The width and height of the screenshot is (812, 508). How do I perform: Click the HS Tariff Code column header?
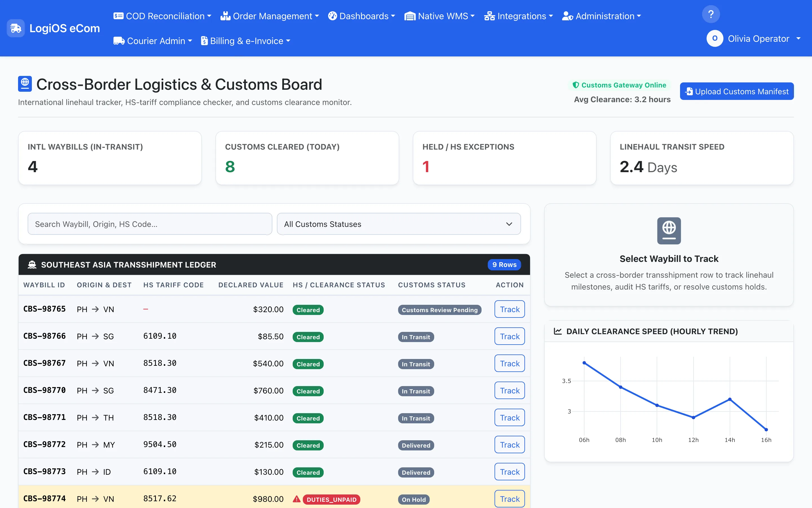point(173,285)
